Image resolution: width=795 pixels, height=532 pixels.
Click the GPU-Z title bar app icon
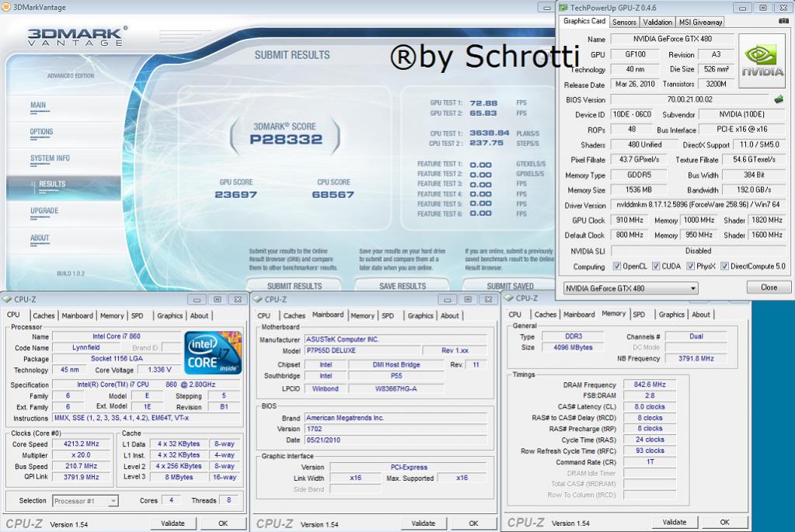pos(563,8)
